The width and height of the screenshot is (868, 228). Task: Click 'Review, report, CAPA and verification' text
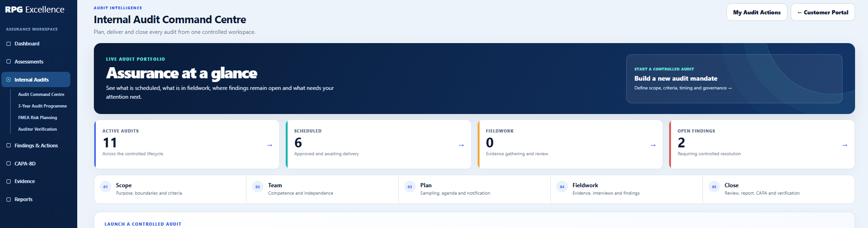[x=762, y=193]
